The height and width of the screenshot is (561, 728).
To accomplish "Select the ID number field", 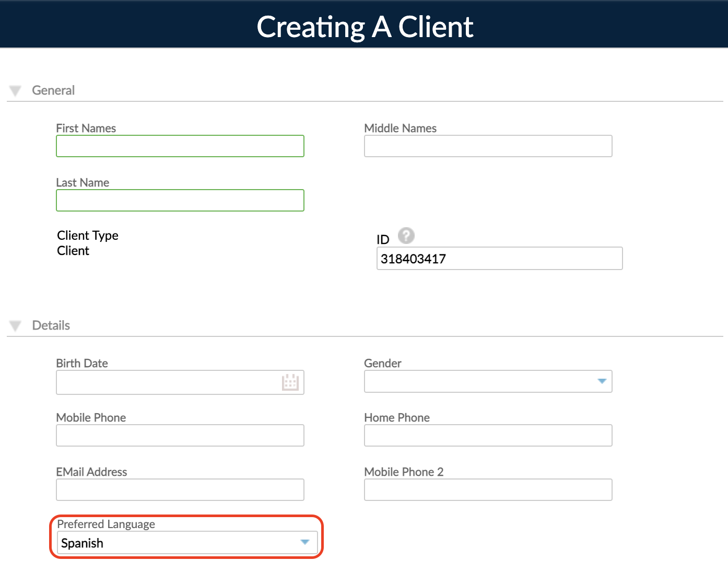I will (x=499, y=258).
